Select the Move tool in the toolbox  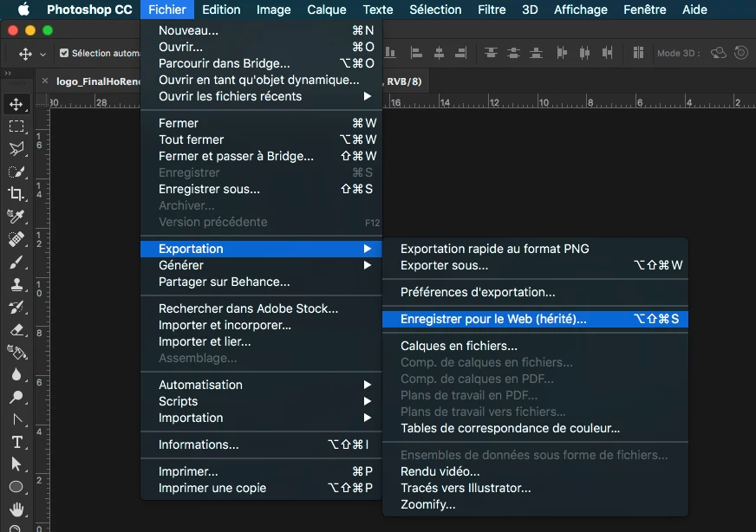[16, 105]
